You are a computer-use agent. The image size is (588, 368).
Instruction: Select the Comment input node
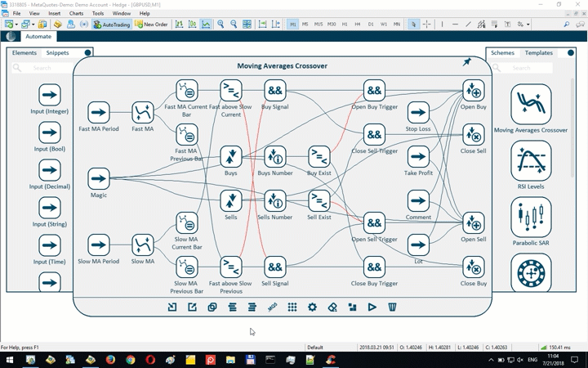(x=418, y=201)
